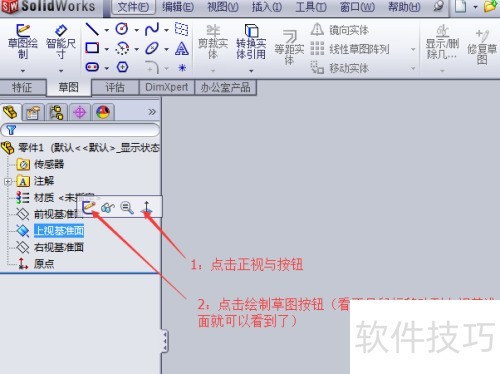Open the 工具(T) menu

tap(311, 7)
